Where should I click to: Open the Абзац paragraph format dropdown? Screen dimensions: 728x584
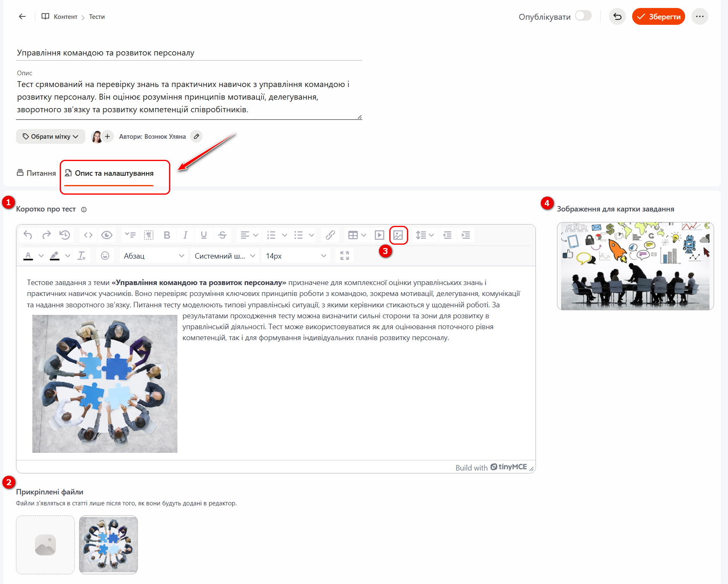154,256
